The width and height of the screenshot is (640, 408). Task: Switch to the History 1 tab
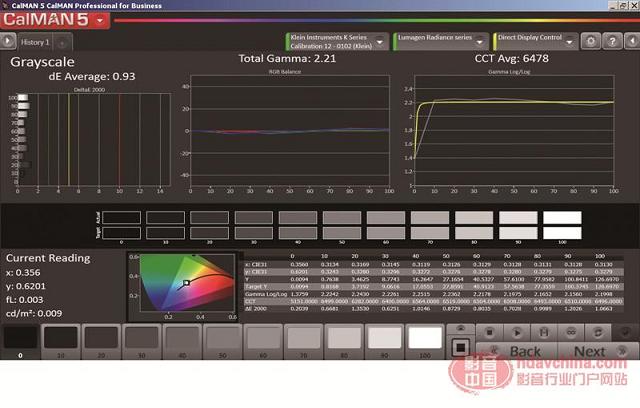pos(35,42)
